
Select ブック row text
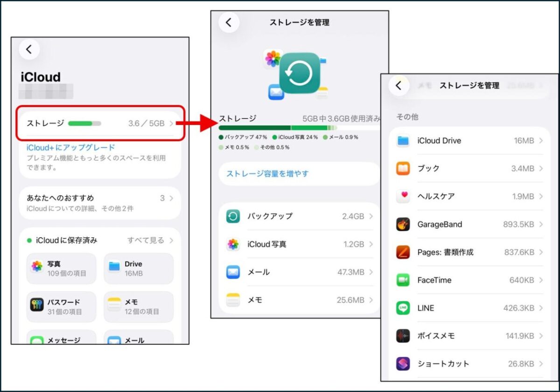coord(428,168)
